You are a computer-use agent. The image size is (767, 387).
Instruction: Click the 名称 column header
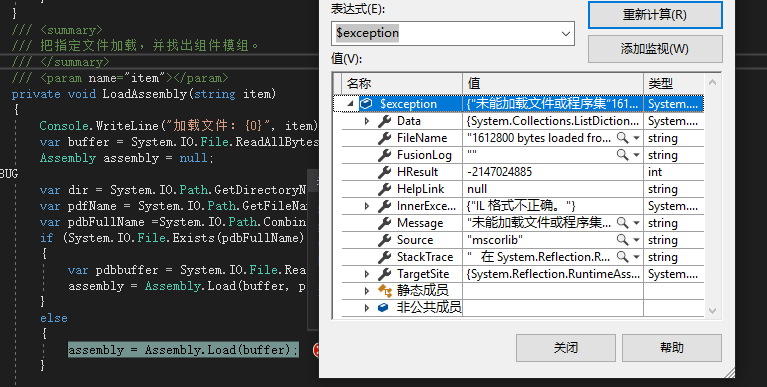[402, 84]
